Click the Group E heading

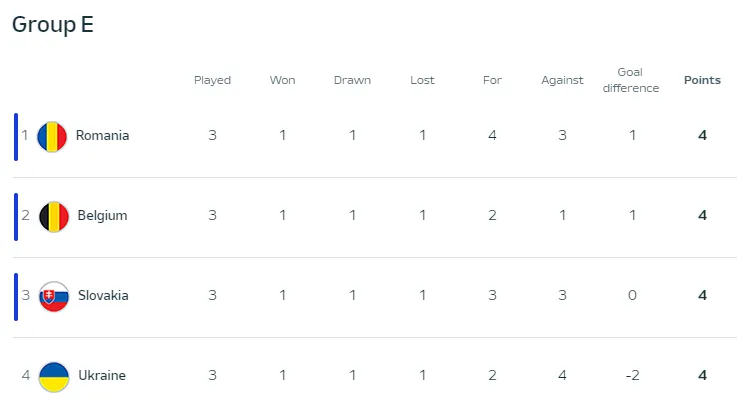53,25
